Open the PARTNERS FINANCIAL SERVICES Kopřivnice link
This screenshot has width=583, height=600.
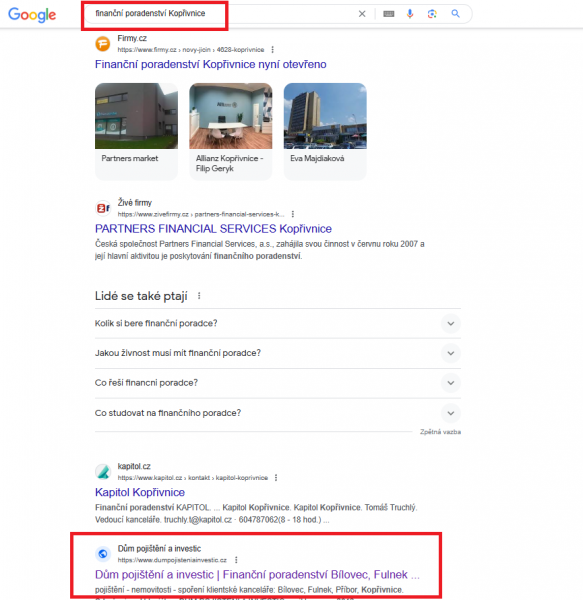click(213, 229)
